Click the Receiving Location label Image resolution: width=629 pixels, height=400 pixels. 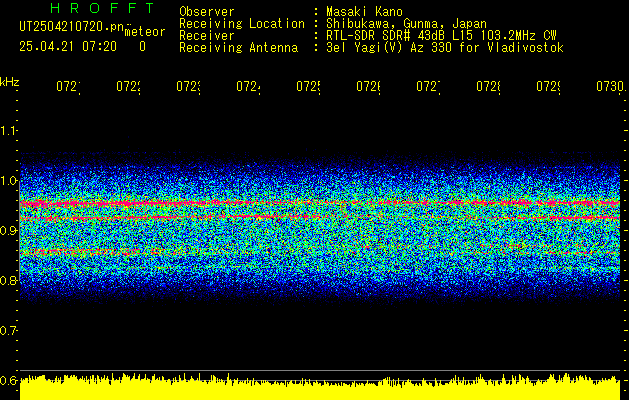242,24
